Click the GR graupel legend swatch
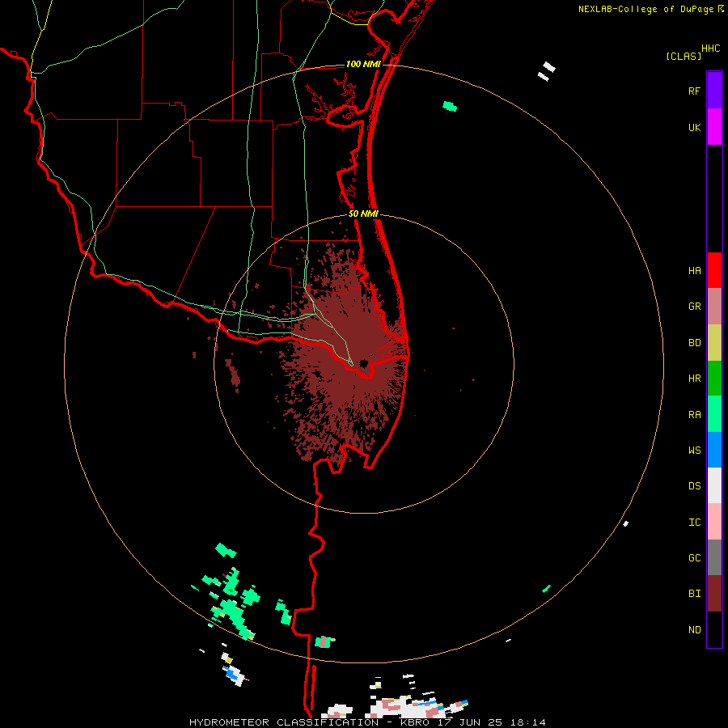This screenshot has width=728, height=728. (x=714, y=306)
